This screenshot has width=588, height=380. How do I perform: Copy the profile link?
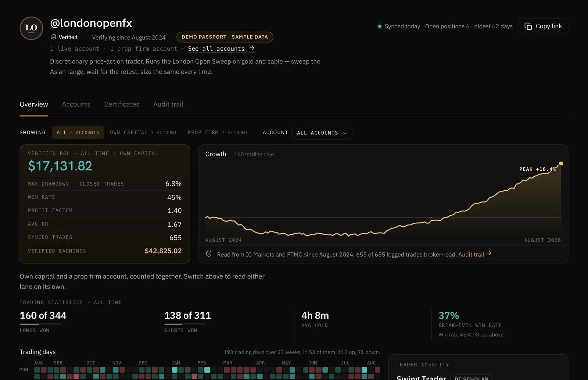543,26
